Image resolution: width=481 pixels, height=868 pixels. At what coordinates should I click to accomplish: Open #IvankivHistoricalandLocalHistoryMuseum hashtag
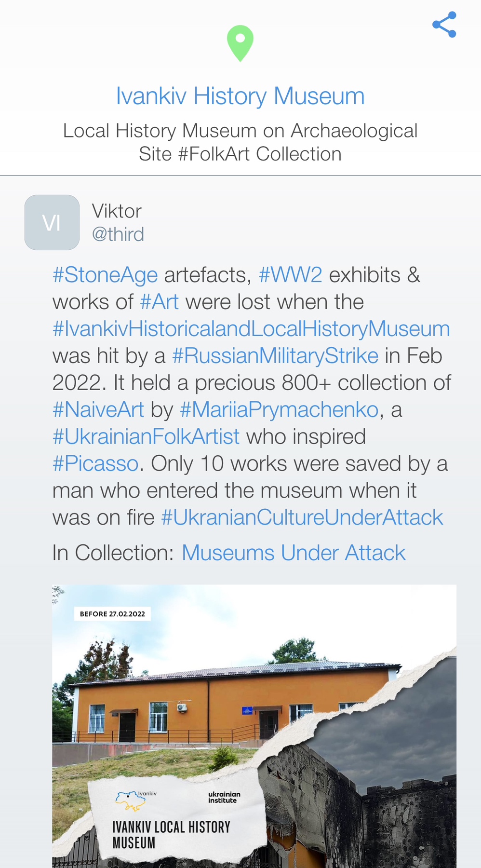click(251, 329)
